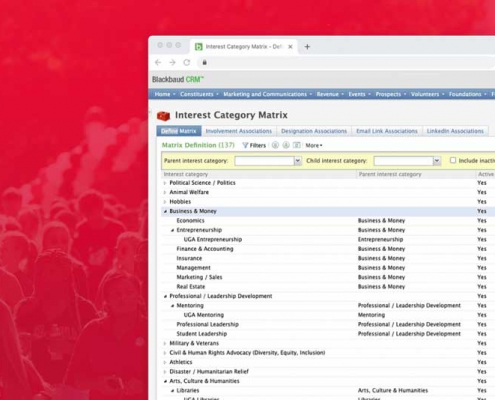This screenshot has height=400, width=495.
Task: Click the Parent interest category column header
Action: [416, 174]
